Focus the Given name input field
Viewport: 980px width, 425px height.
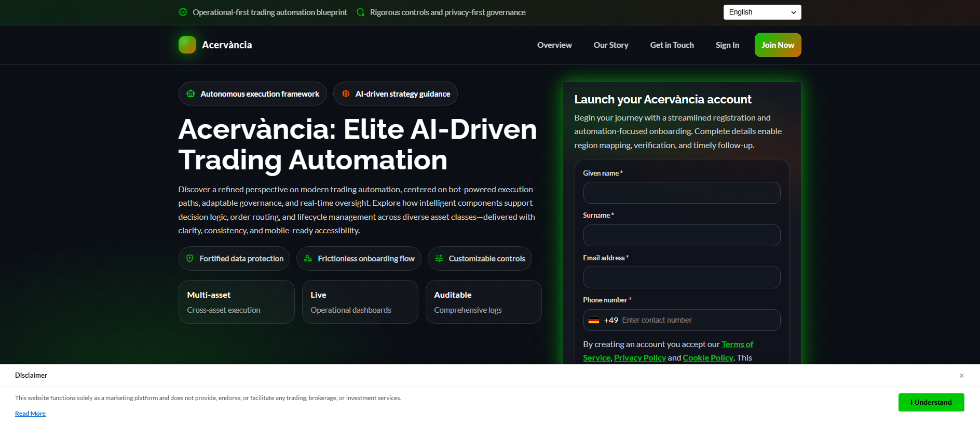[682, 193]
